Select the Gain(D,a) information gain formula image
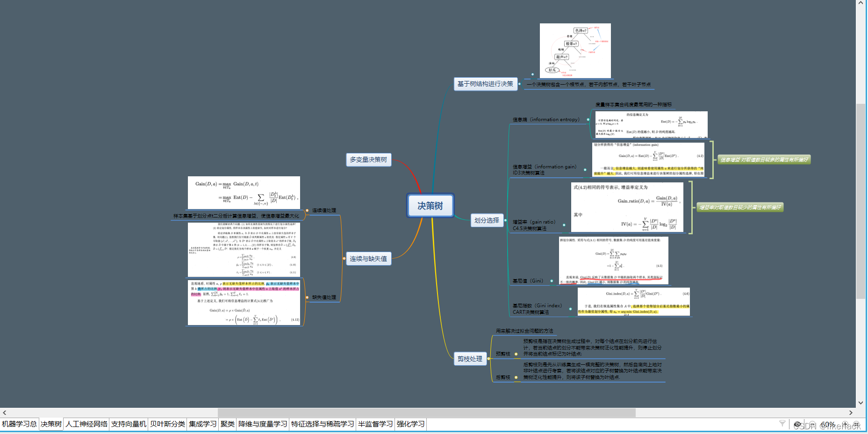868x434 pixels. [648, 159]
